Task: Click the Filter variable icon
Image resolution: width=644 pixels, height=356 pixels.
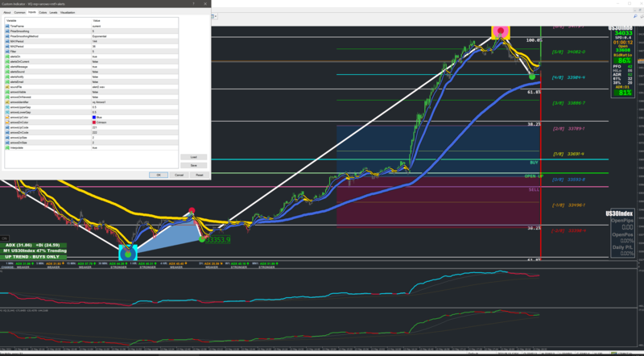Action: pyautogui.click(x=7, y=52)
